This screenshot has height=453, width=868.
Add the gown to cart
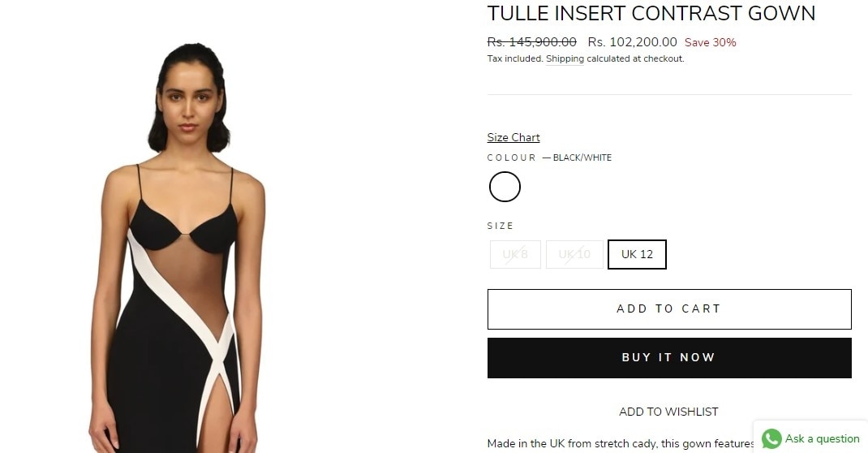669,309
